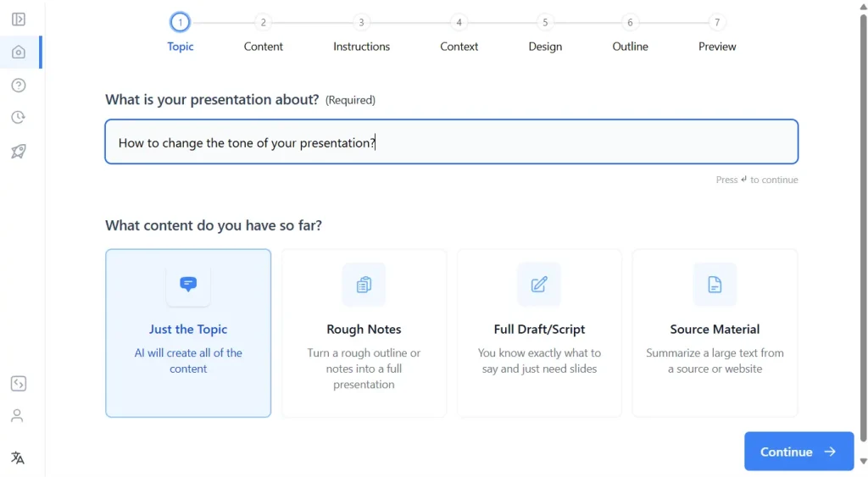This screenshot has height=477, width=868.
Task: Expand the sidebar panel toggle icon
Action: pyautogui.click(x=19, y=19)
